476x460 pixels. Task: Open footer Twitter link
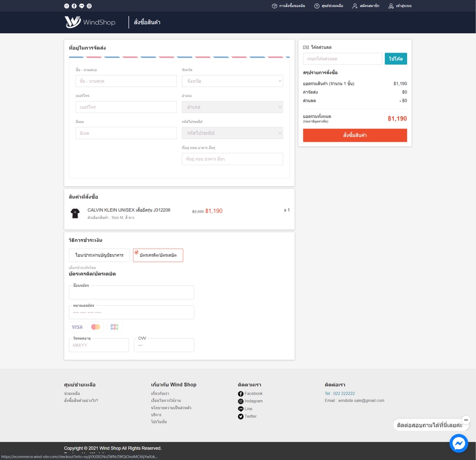pyautogui.click(x=250, y=416)
